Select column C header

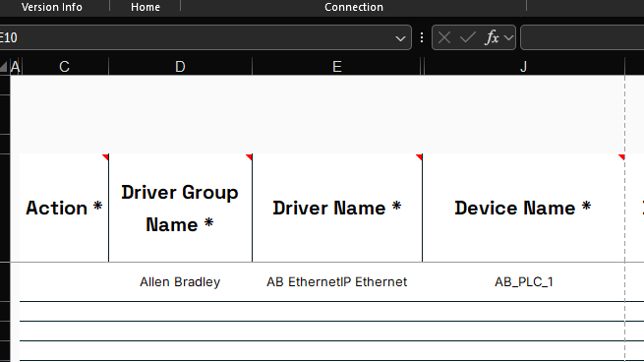click(65, 67)
